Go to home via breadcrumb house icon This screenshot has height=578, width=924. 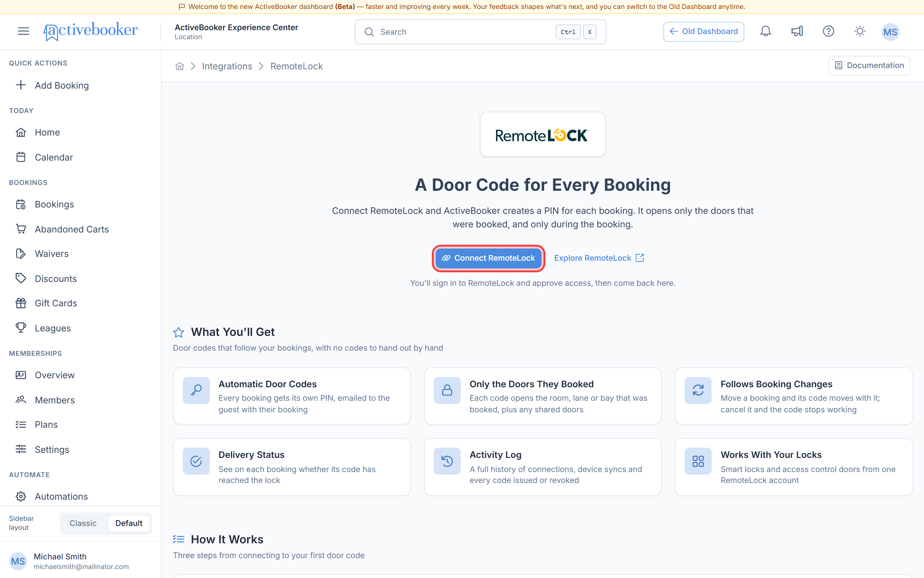[179, 66]
